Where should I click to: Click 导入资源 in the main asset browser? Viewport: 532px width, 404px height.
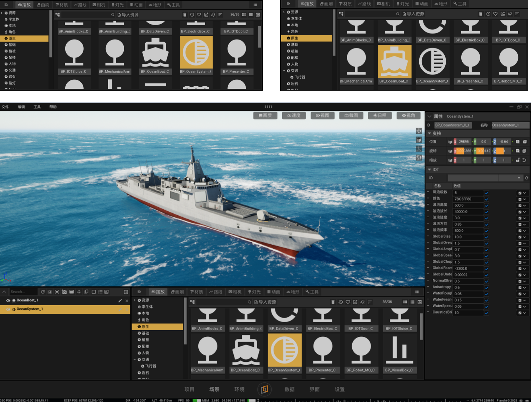coord(265,302)
